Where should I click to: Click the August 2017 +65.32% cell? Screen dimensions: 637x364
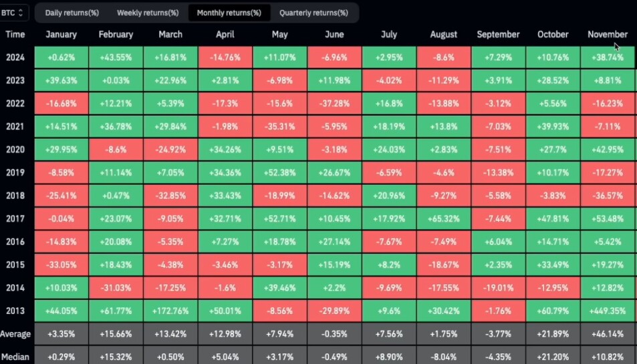point(444,218)
